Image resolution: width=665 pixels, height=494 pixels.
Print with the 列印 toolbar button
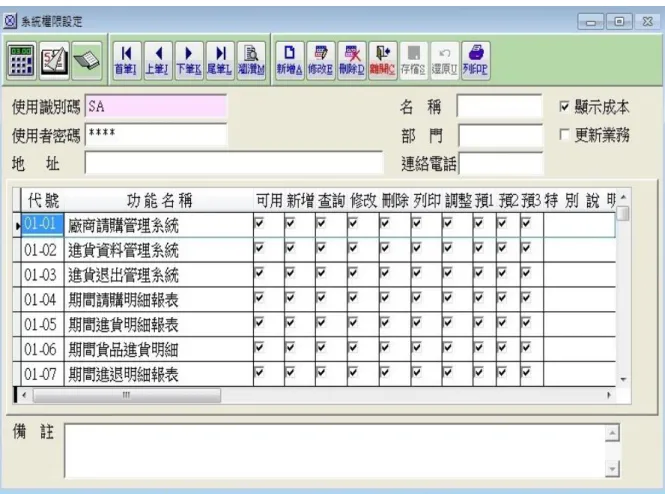pyautogui.click(x=475, y=60)
